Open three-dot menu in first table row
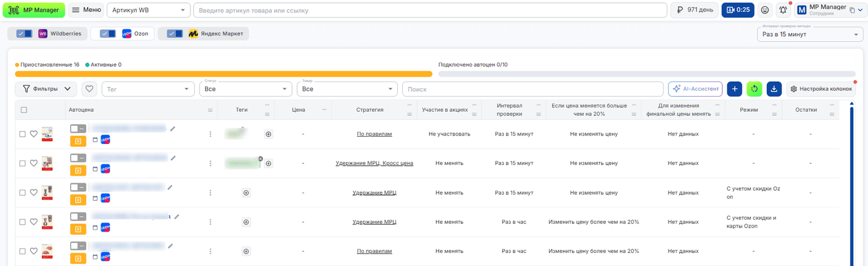 tap(210, 134)
